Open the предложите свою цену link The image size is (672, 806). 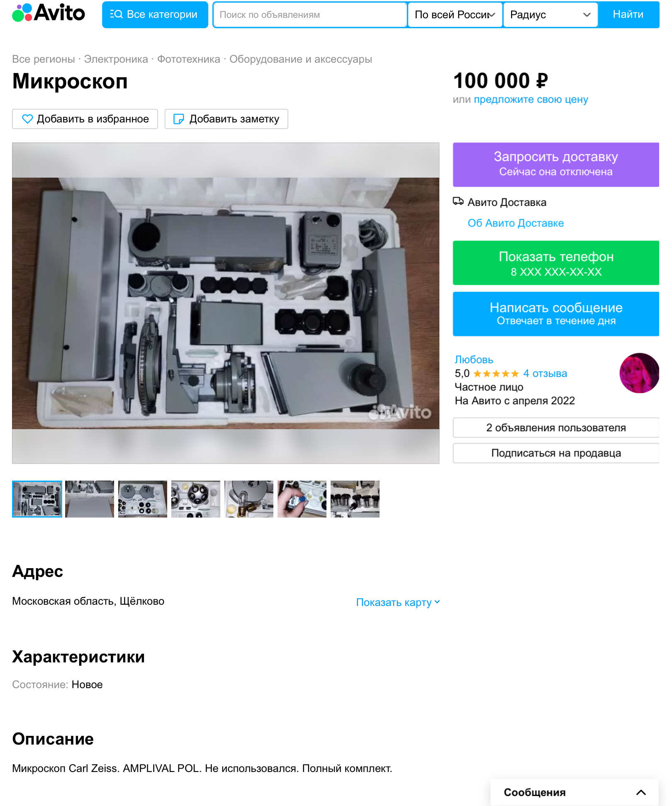[531, 100]
